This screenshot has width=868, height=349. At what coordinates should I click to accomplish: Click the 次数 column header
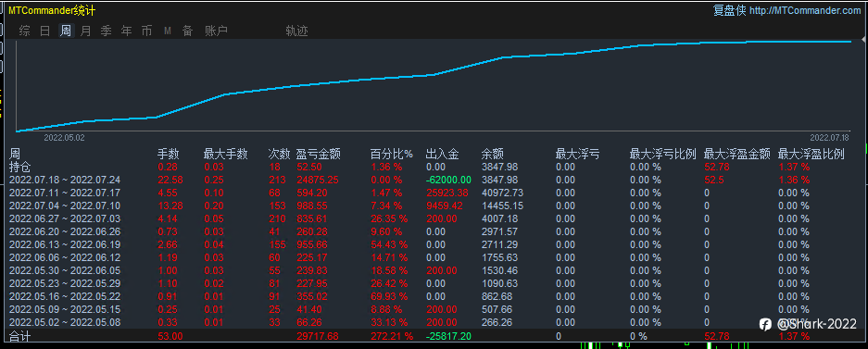(279, 155)
